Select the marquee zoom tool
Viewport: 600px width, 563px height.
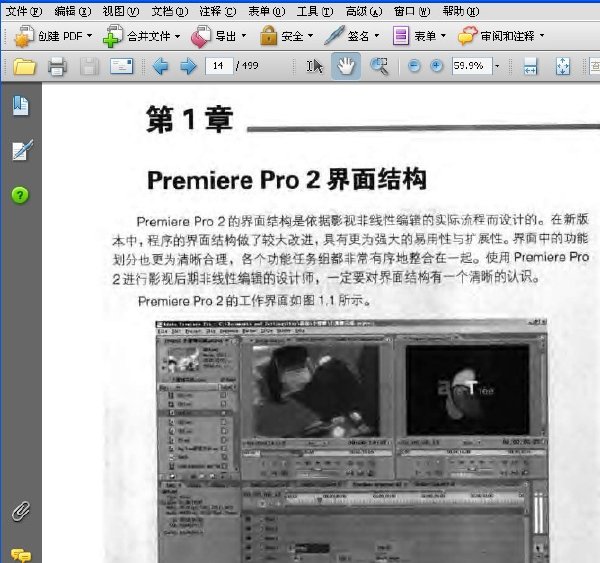[379, 66]
